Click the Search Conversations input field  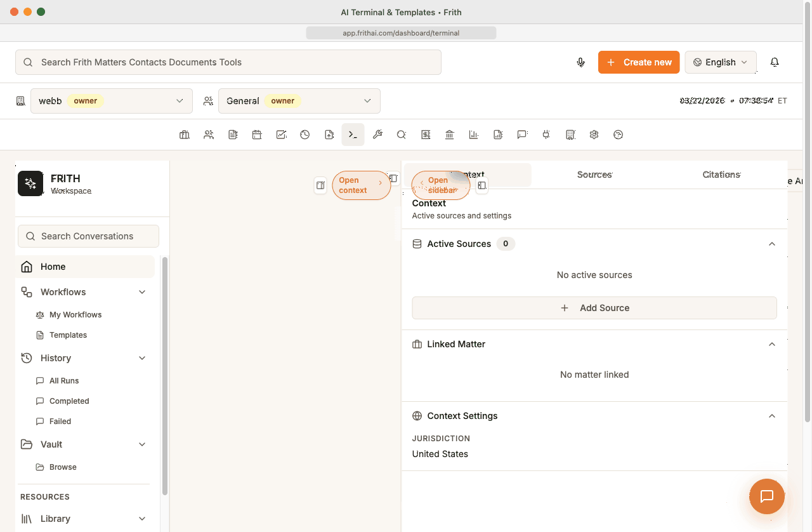click(x=88, y=236)
